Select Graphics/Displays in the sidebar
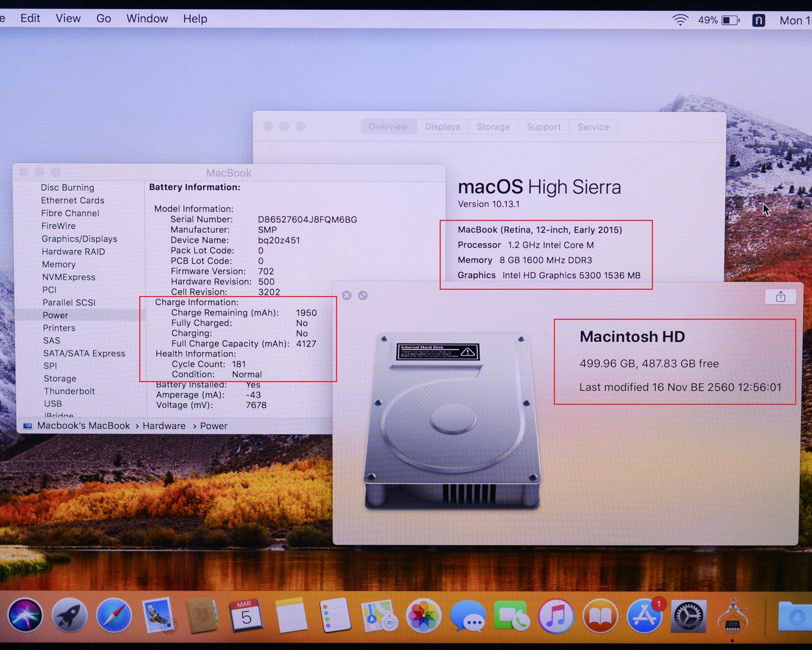Screen dimensions: 812x650 click(79, 239)
